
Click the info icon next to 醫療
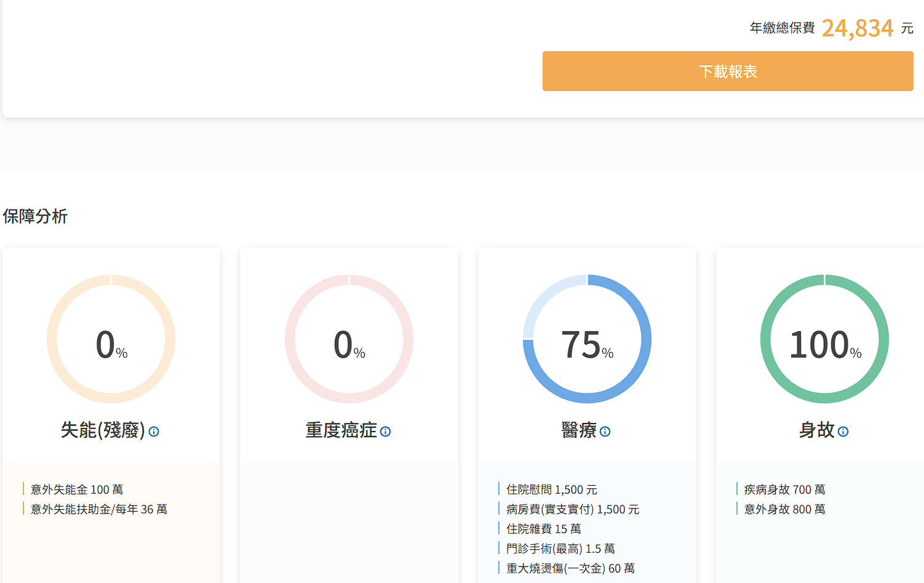pos(605,432)
